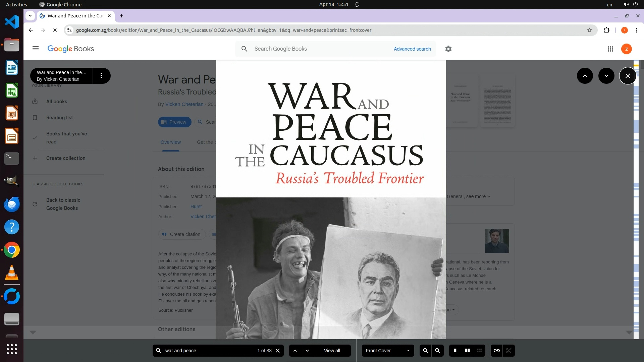
Task: Go to previous page with up chevron
Action: 585,76
